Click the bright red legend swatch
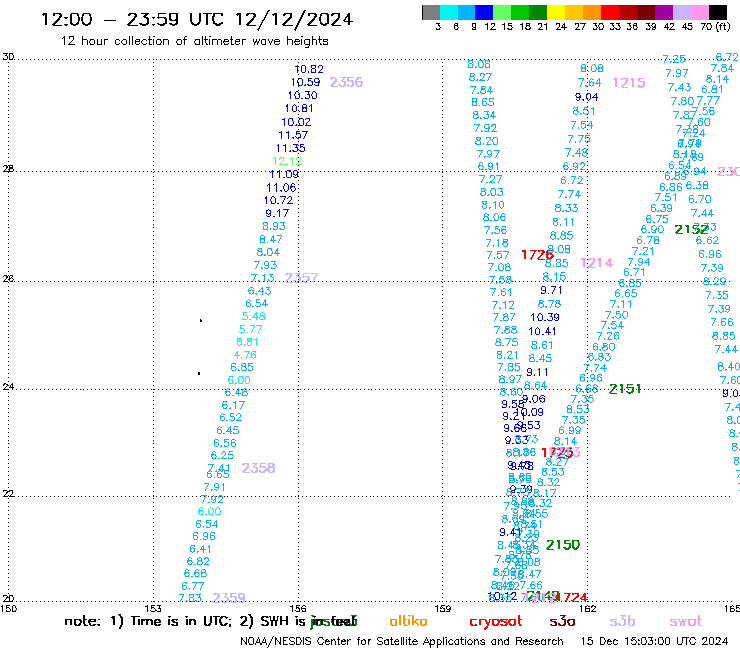 coord(610,12)
